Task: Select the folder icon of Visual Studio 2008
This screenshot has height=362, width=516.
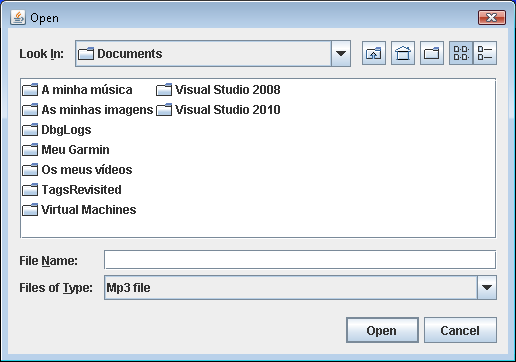Action: click(164, 90)
